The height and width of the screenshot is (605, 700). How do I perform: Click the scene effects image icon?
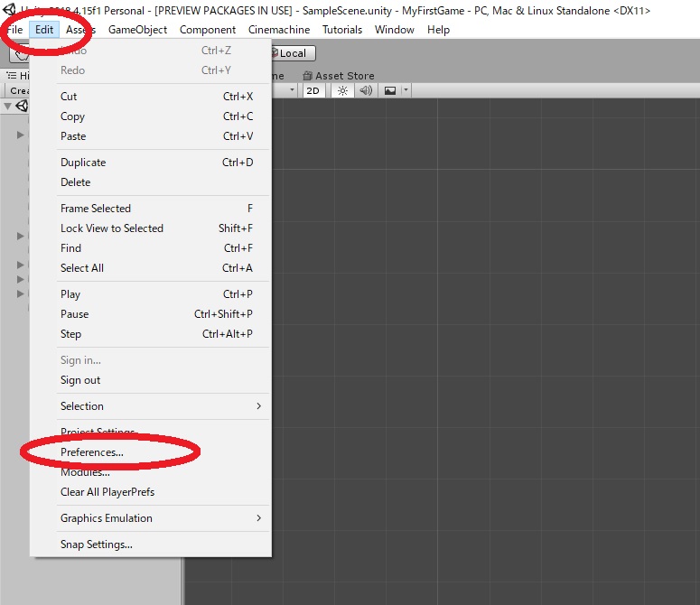click(x=390, y=90)
